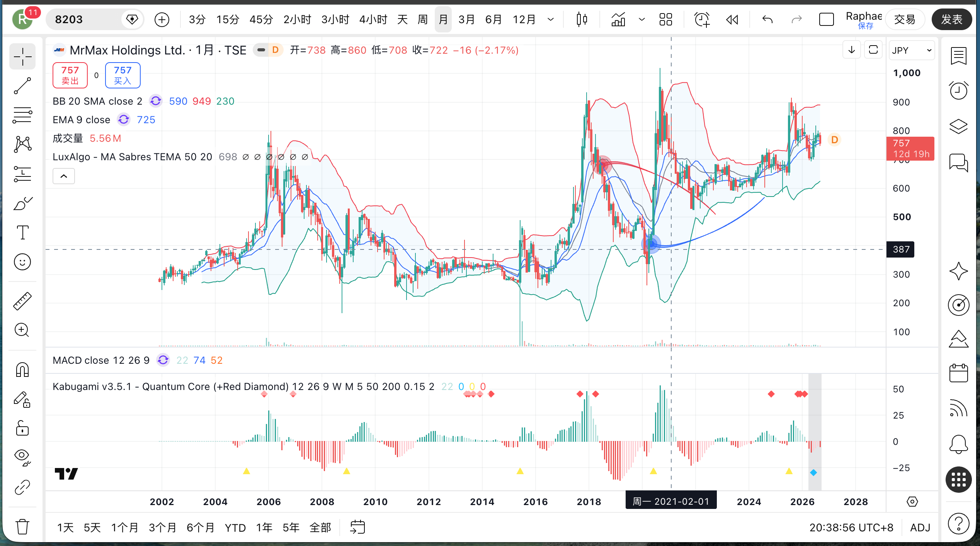The height and width of the screenshot is (546, 980).
Task: Select the 12月 interval
Action: point(524,19)
